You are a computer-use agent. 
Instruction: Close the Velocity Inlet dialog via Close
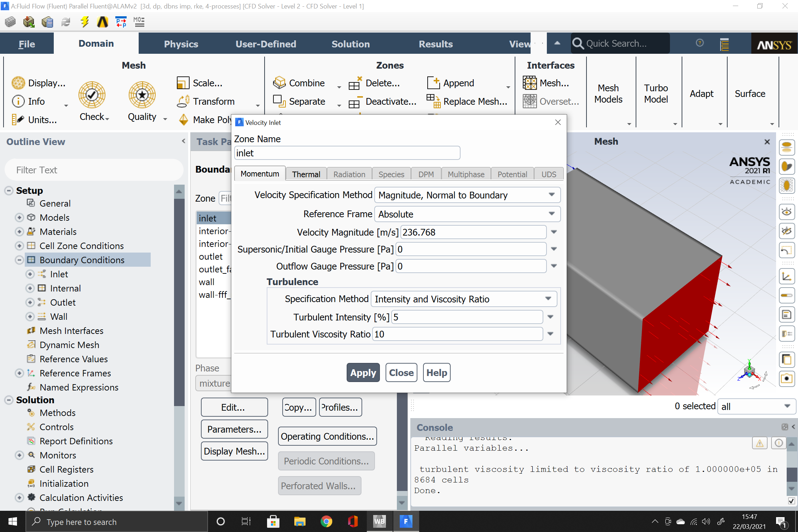pos(401,372)
